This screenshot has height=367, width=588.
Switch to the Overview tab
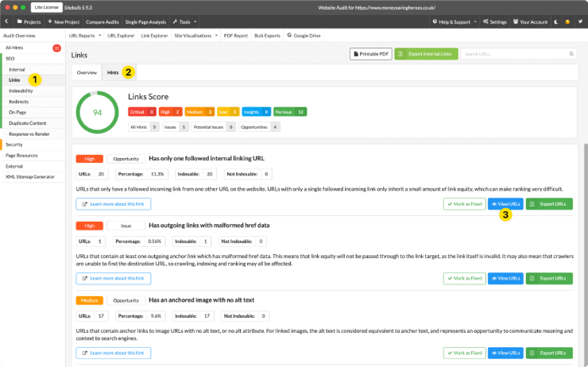coord(87,72)
